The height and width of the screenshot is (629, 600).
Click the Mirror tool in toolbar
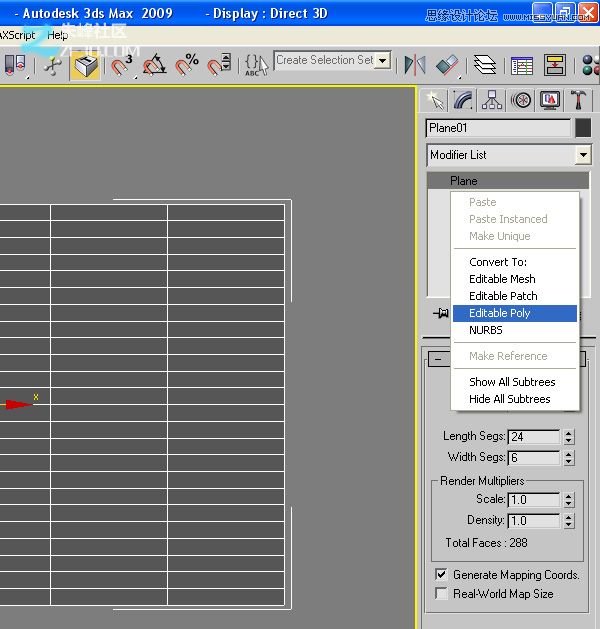coord(414,66)
